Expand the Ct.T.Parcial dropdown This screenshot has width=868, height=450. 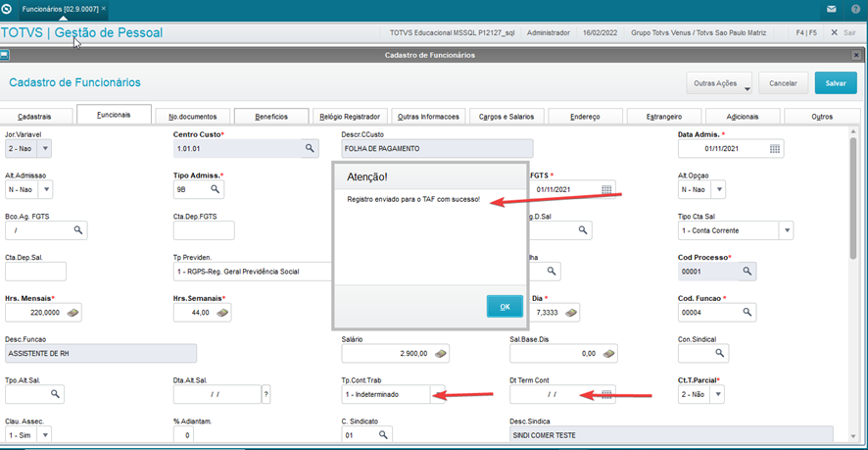pos(718,394)
